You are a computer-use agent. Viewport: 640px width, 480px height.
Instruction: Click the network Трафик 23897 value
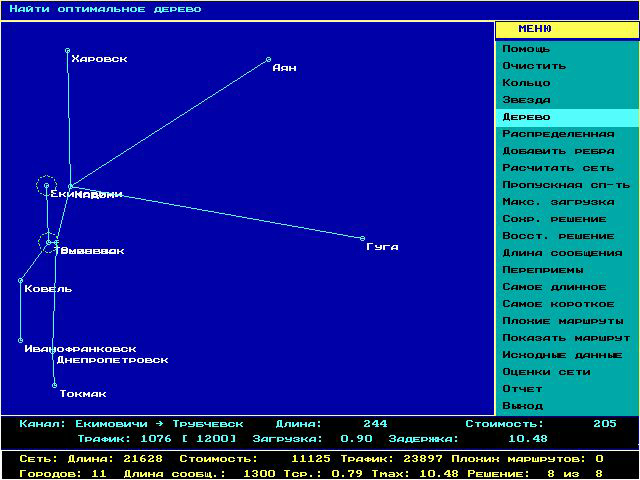click(423, 459)
